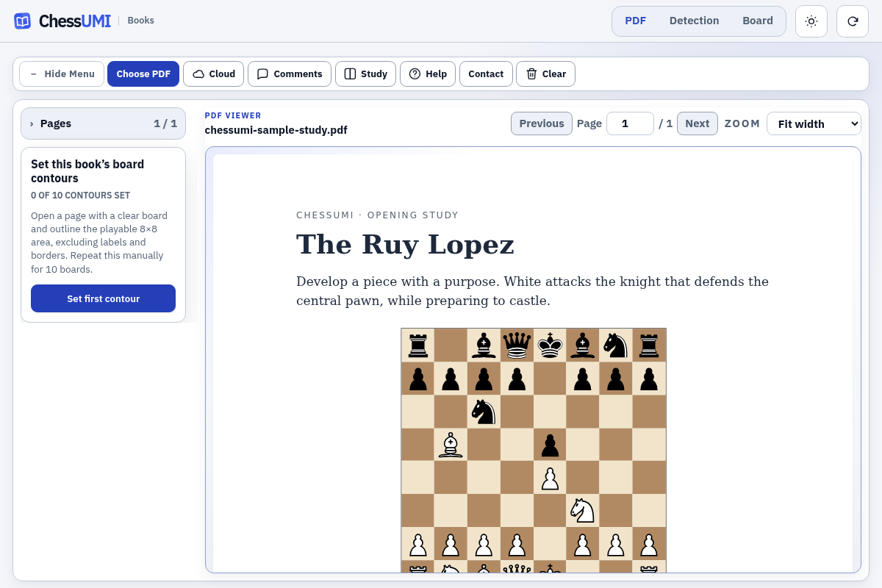Click the black king on the board
The image size is (882, 588).
[x=550, y=345]
